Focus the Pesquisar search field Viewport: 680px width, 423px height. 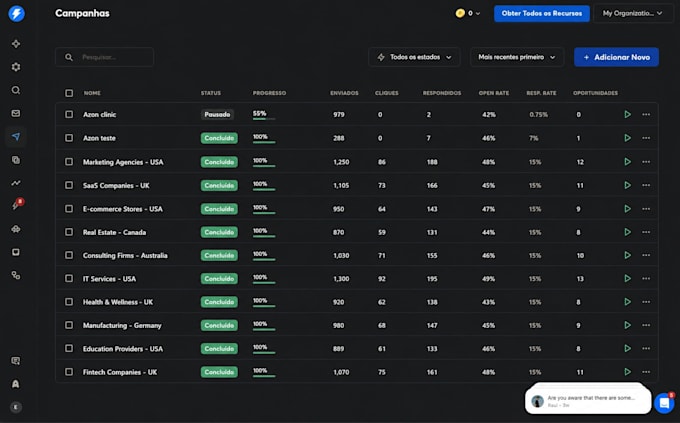click(x=105, y=57)
